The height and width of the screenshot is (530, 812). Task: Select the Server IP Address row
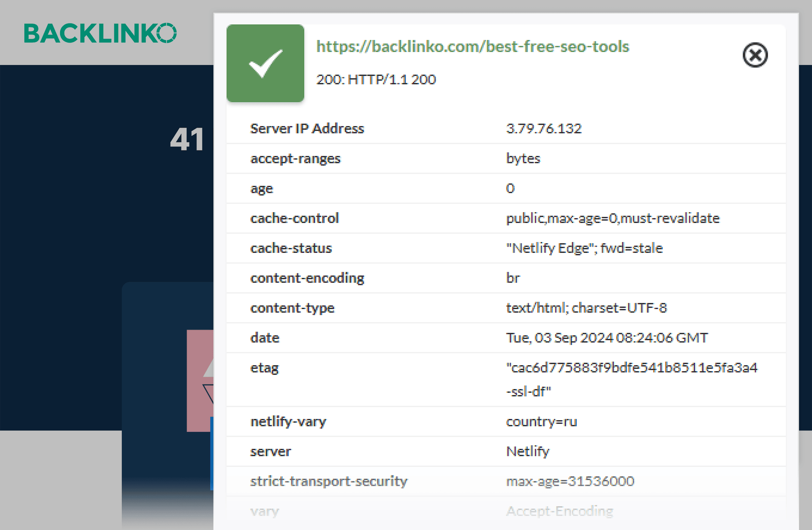pyautogui.click(x=307, y=129)
